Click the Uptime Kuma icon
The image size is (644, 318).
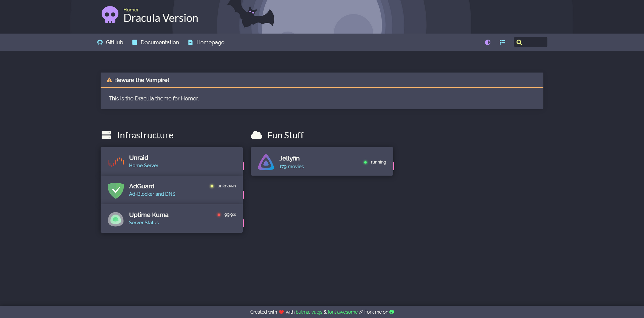point(116,219)
